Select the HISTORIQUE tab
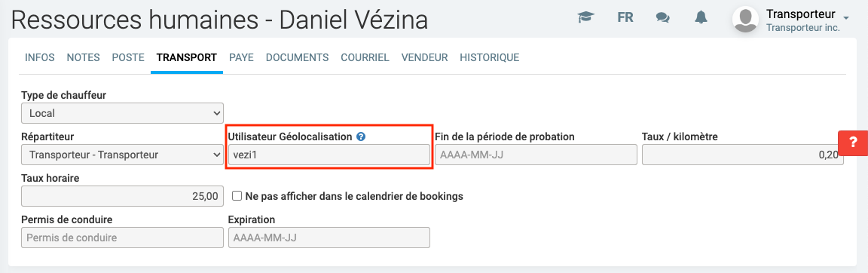 pyautogui.click(x=489, y=57)
